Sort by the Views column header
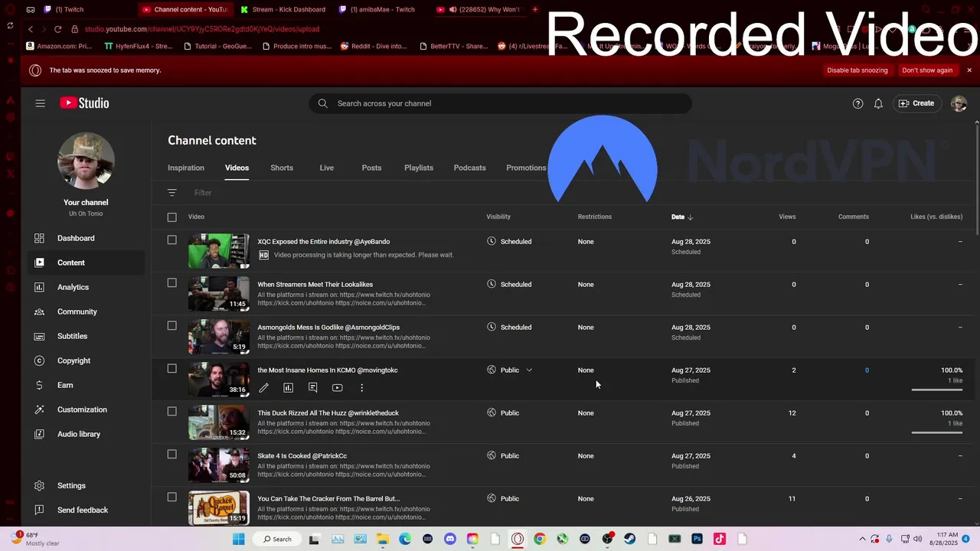 (787, 217)
